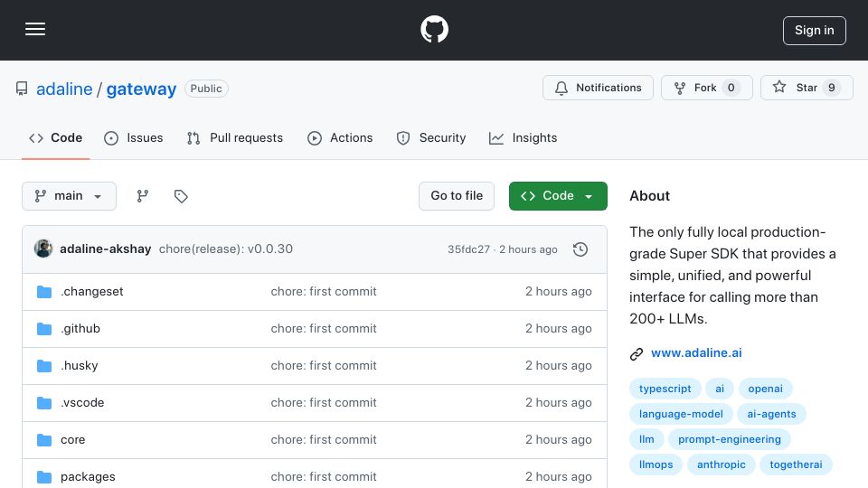Open .github row commit message
Screen dimensions: 868x488
click(x=324, y=329)
